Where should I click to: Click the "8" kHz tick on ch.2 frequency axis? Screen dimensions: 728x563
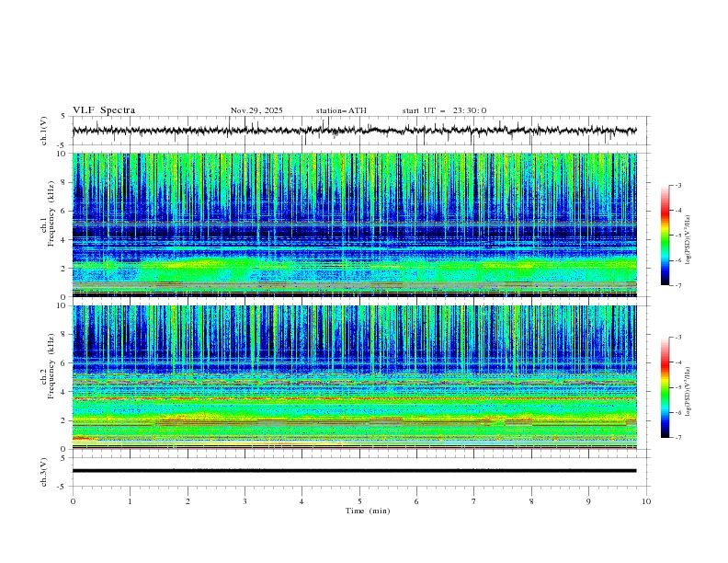[65, 335]
